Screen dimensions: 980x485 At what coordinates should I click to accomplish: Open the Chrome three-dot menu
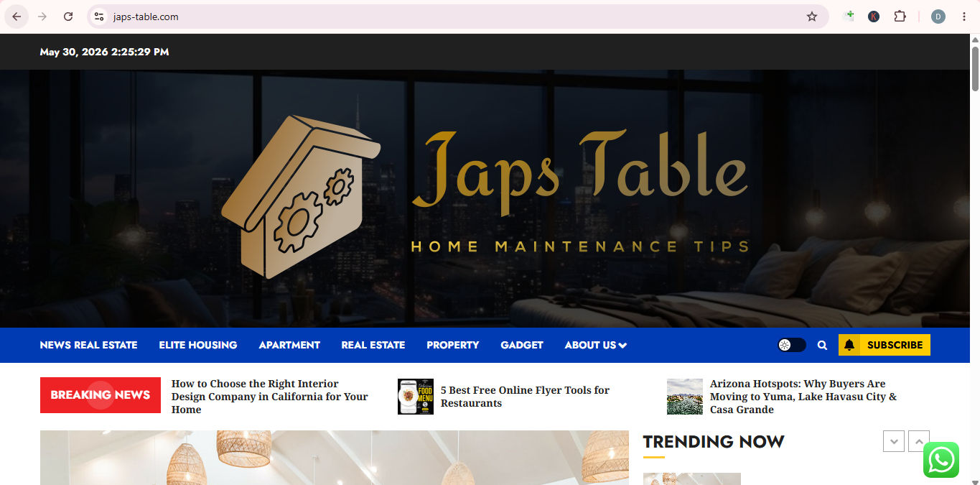click(x=964, y=17)
